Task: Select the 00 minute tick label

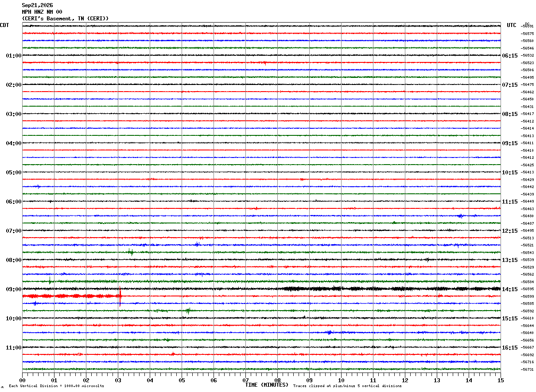Action: [22, 380]
